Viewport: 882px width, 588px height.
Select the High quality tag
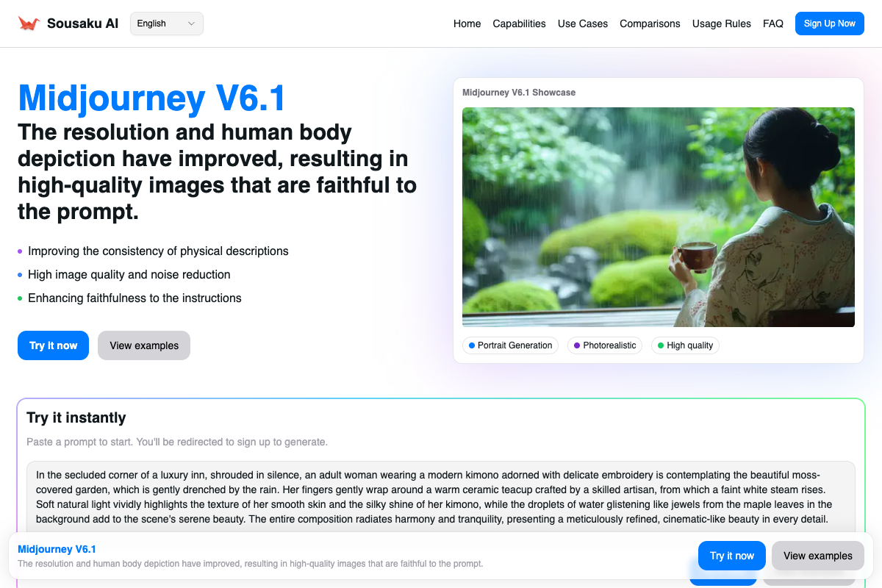click(685, 345)
